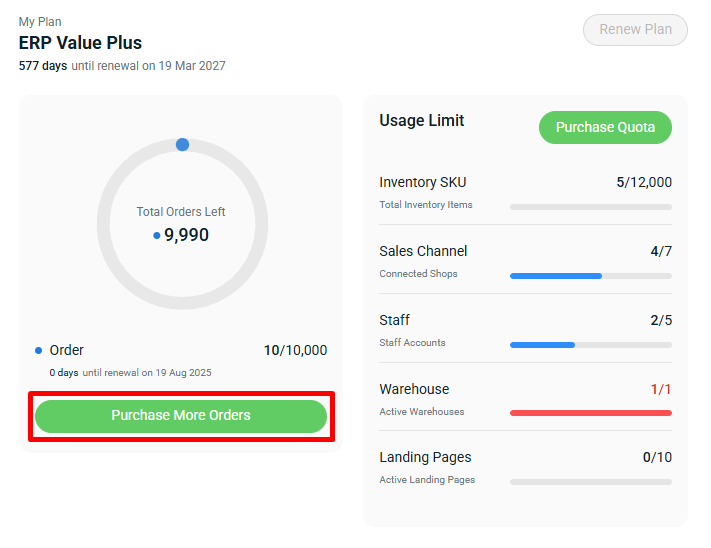The width and height of the screenshot is (711, 548).
Task: Click the Staff row label
Action: (394, 320)
